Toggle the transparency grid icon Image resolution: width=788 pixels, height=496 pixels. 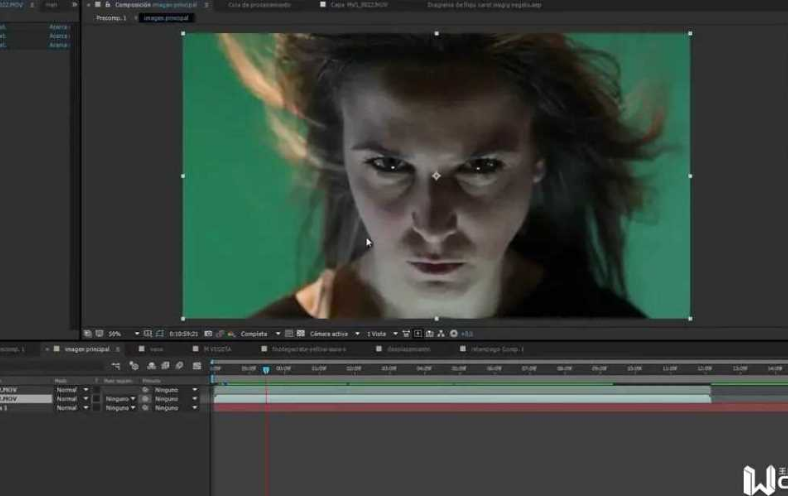click(x=301, y=334)
